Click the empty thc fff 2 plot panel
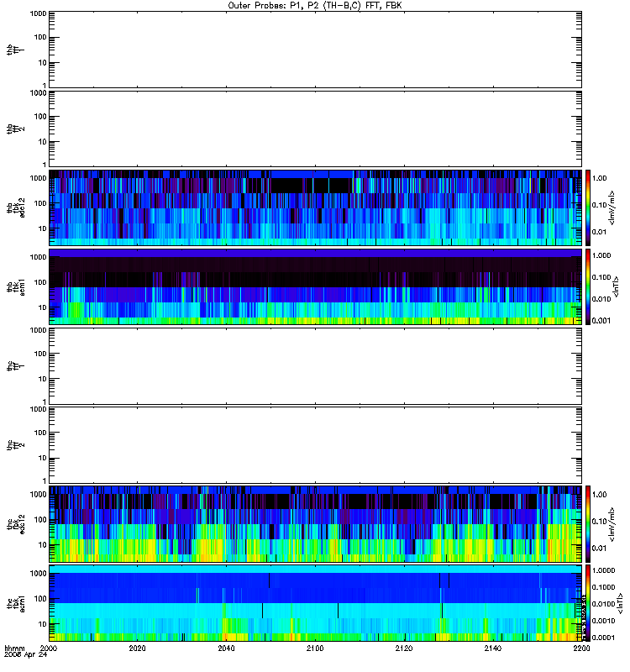The height and width of the screenshot is (672, 630). tap(315, 445)
